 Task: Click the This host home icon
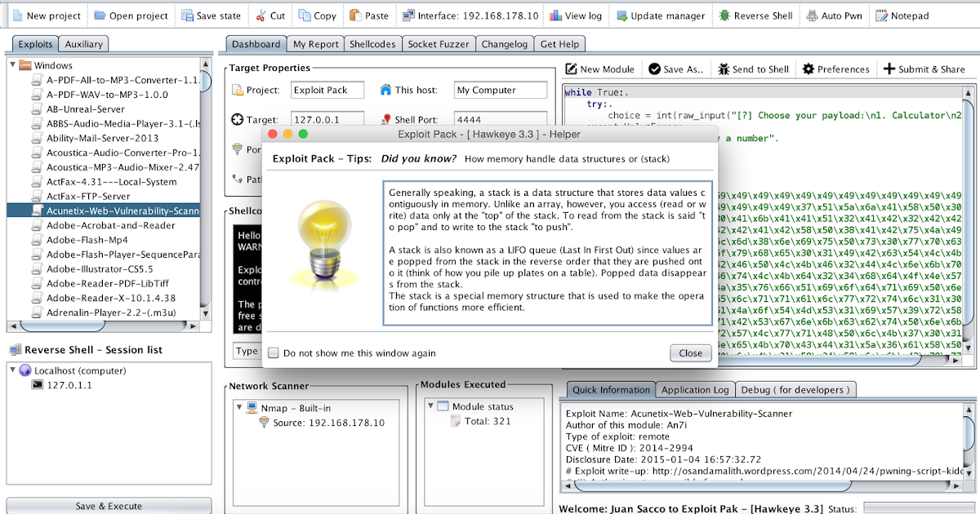click(386, 90)
